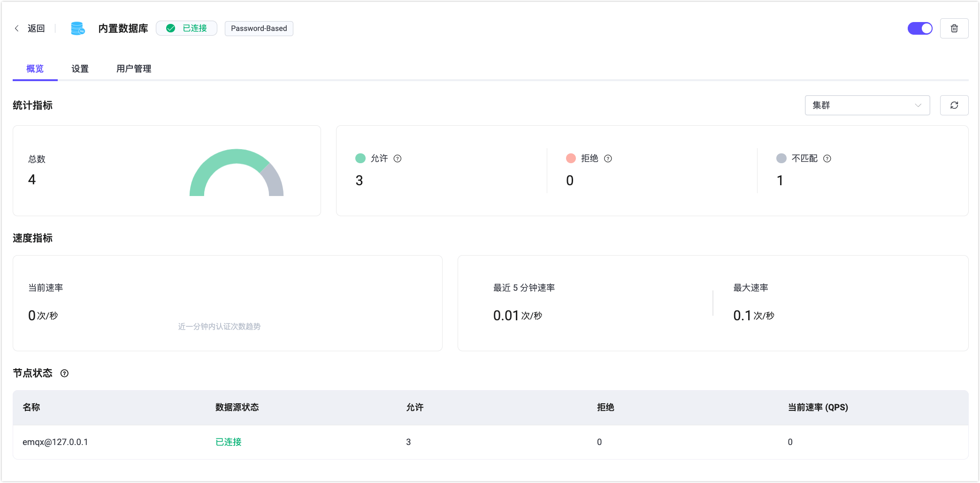This screenshot has height=483, width=980.
Task: Click the emqx@127.0.0.1 node row name
Action: click(x=55, y=442)
